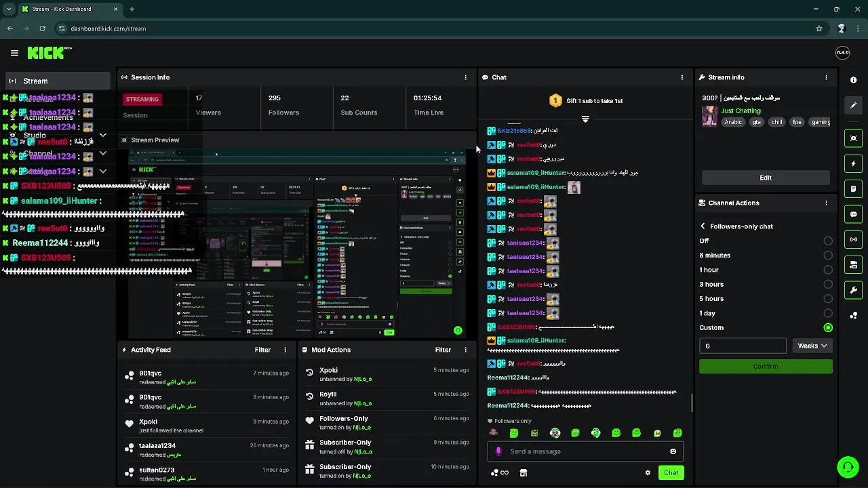Open the Weeks unit dropdown
The width and height of the screenshot is (868, 488).
click(x=812, y=346)
